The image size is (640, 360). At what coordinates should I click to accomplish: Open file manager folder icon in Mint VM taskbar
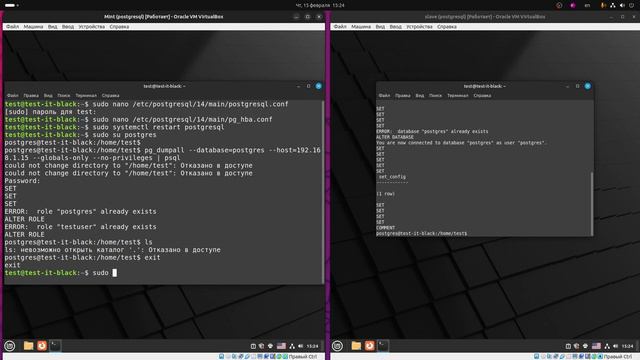click(28, 346)
